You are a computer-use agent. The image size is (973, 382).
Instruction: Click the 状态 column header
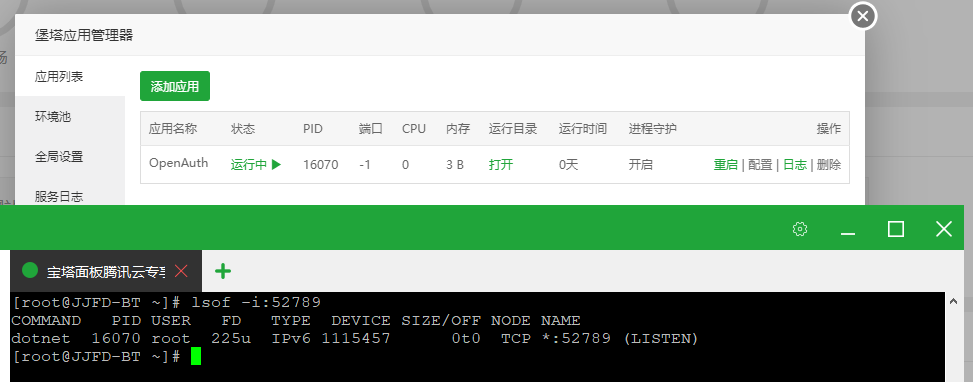tap(243, 128)
